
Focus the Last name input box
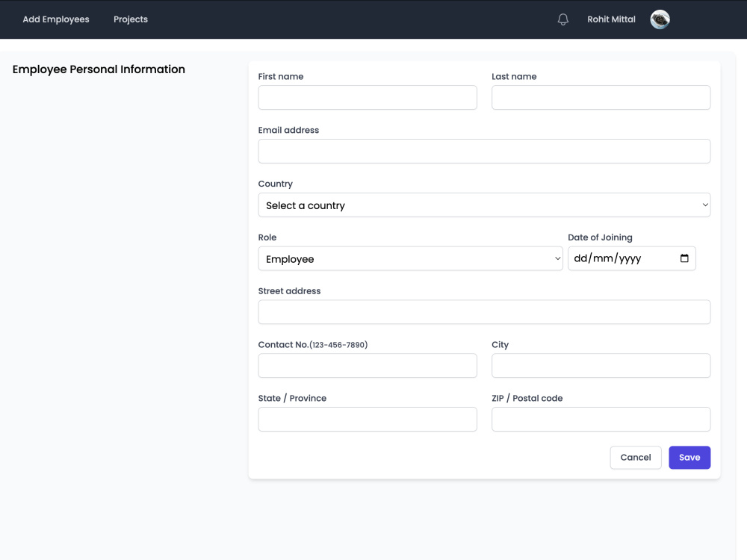(x=601, y=98)
